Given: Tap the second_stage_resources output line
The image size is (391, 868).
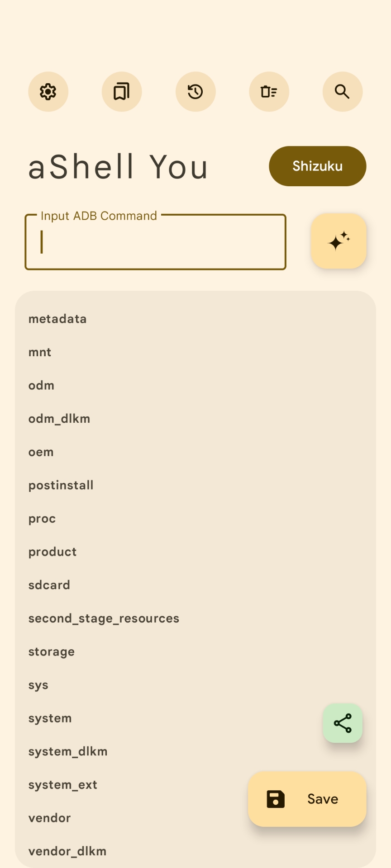Looking at the screenshot, I should click(x=104, y=618).
